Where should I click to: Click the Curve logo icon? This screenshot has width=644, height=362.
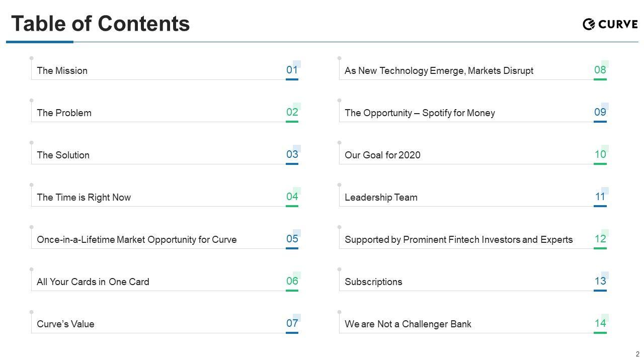click(x=589, y=24)
